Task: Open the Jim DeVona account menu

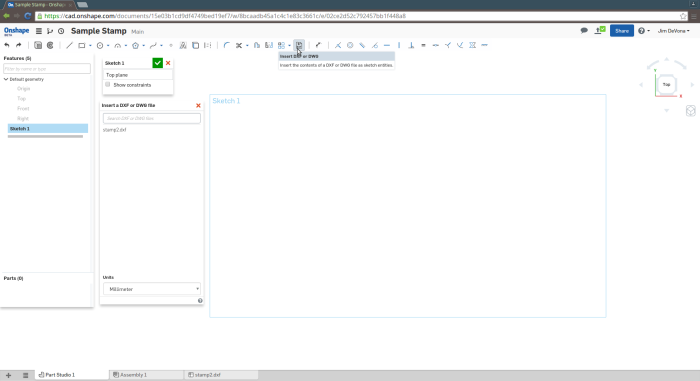Action: click(673, 31)
